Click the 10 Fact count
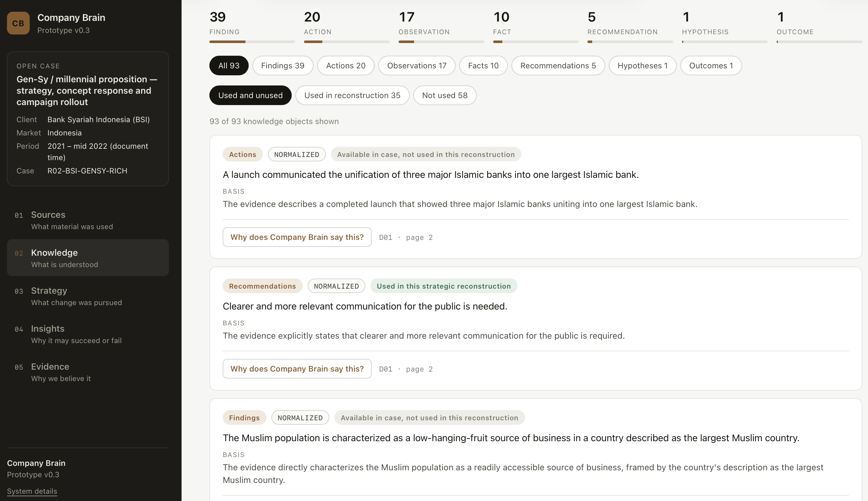 click(x=501, y=17)
